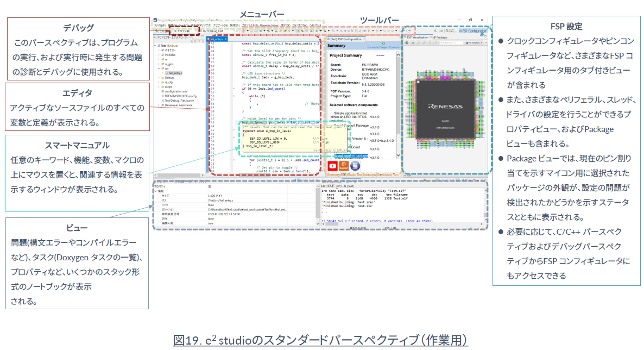Open the Renesas Views menu

pos(269,26)
